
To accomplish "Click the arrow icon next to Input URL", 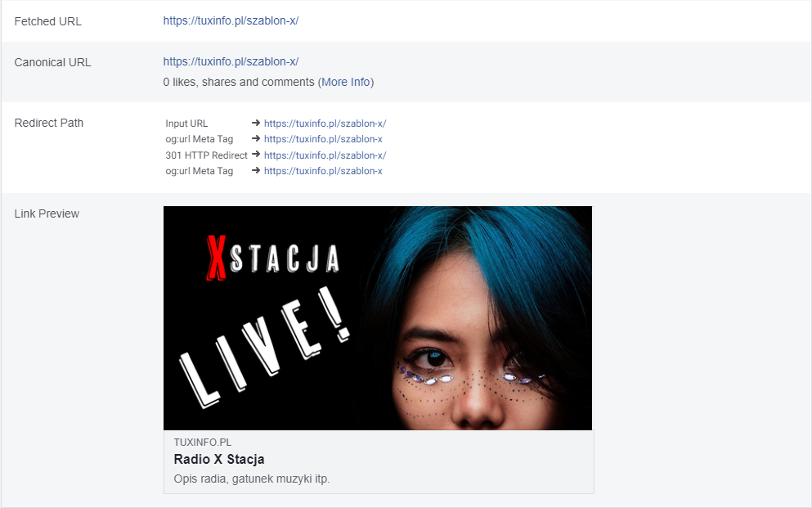I will tap(256, 123).
